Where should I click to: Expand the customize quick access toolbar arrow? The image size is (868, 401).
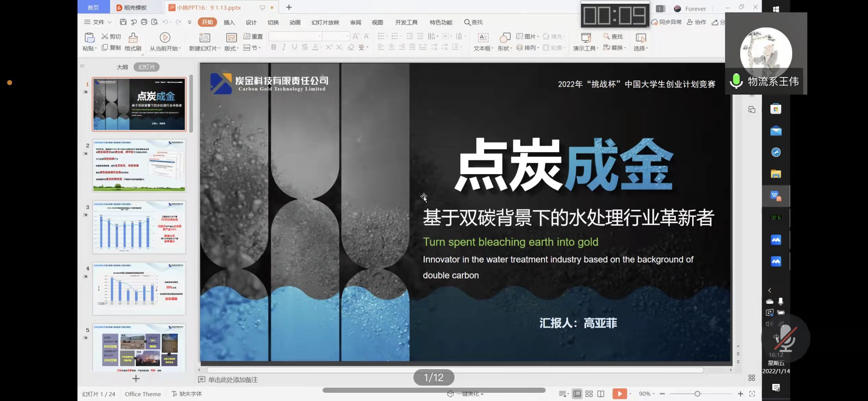click(x=190, y=22)
